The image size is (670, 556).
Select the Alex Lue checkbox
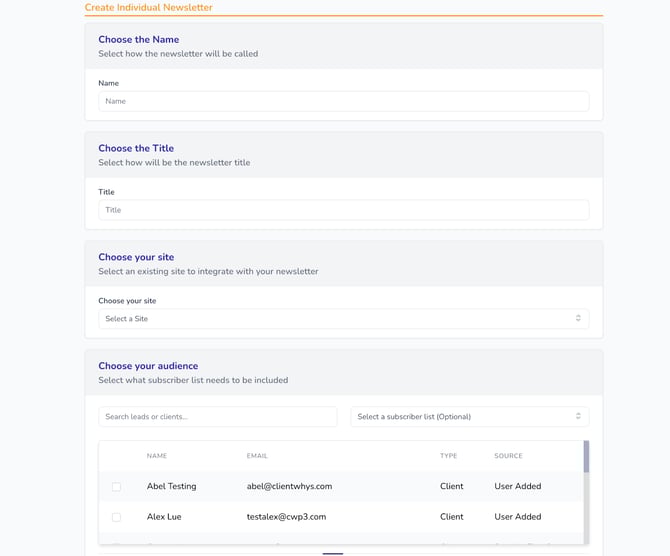[x=116, y=517]
